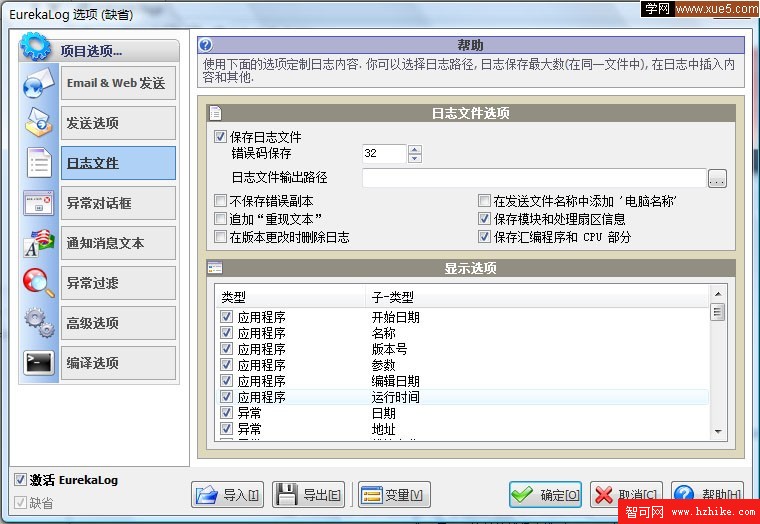
Task: Click the display list scrollbar thumb
Action: (718, 312)
